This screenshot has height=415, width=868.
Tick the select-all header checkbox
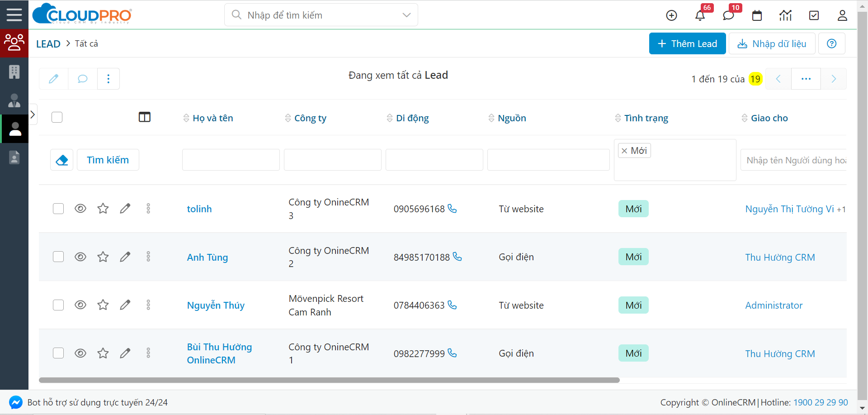pyautogui.click(x=57, y=117)
